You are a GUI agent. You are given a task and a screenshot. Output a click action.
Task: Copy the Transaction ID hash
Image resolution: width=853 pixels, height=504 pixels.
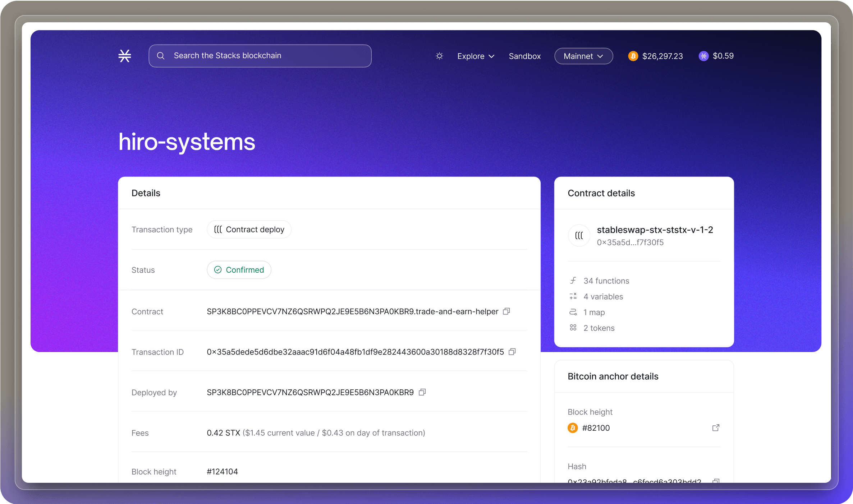click(x=512, y=352)
